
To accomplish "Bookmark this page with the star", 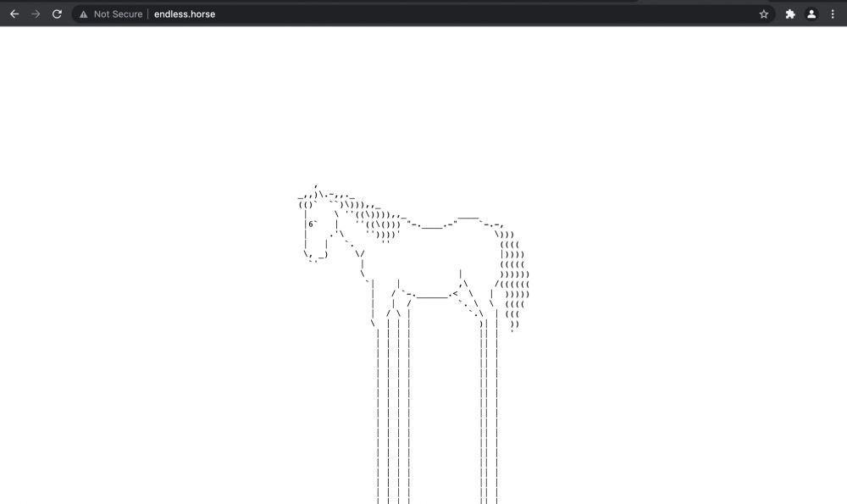I will pyautogui.click(x=763, y=14).
